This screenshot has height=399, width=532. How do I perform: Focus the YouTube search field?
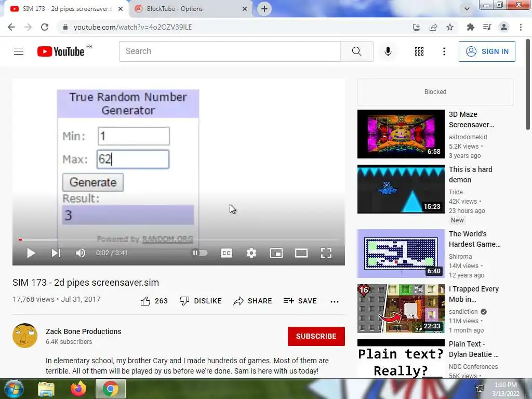coord(230,51)
